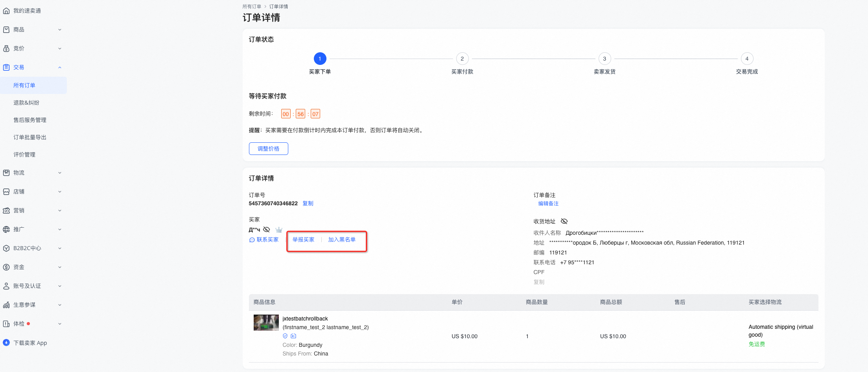
Task: Click the 调整价格 button
Action: 268,149
